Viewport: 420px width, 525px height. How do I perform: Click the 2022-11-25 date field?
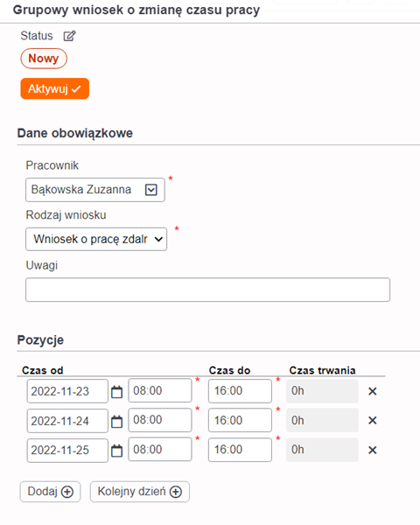click(67, 451)
